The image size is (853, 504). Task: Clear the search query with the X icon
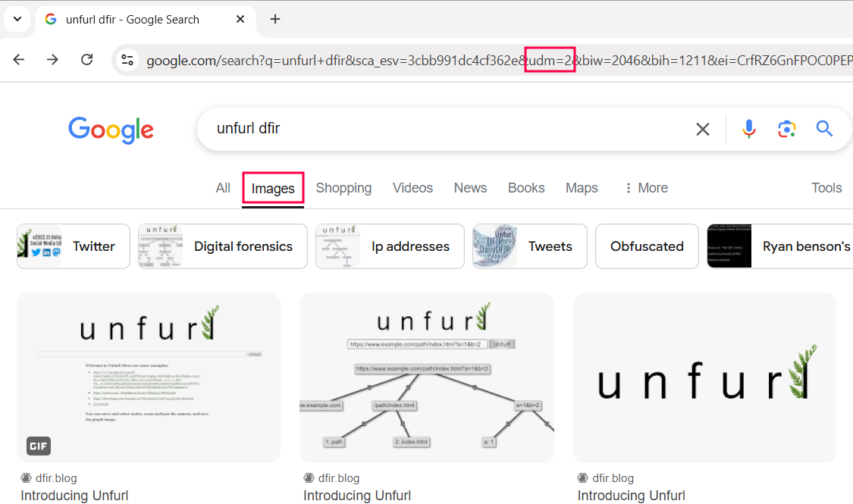pos(702,129)
